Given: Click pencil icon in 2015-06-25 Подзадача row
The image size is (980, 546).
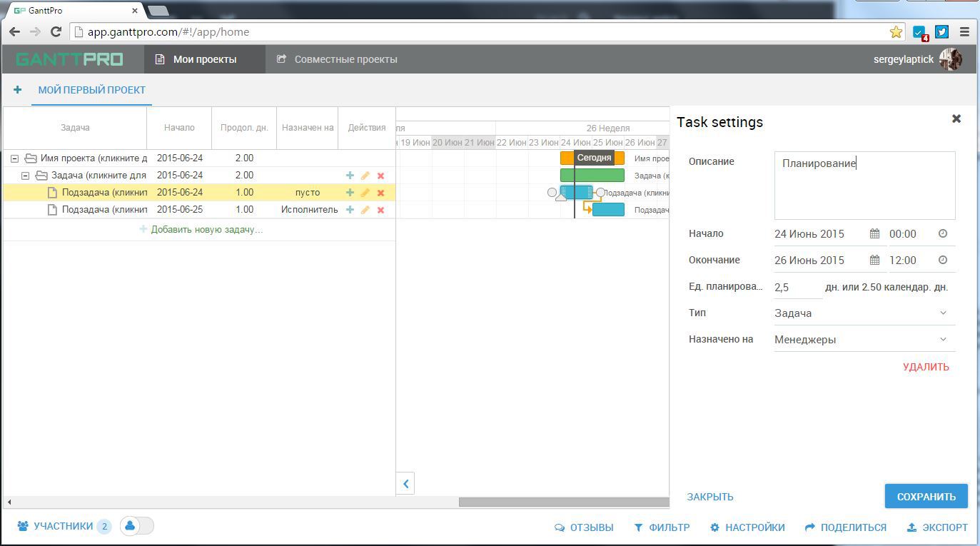Looking at the screenshot, I should 365,209.
